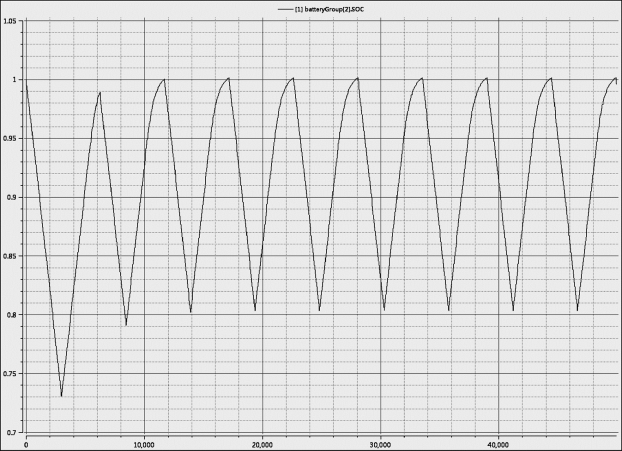Click the 40,000 x-axis tick label
622x451 pixels.
tap(498, 445)
